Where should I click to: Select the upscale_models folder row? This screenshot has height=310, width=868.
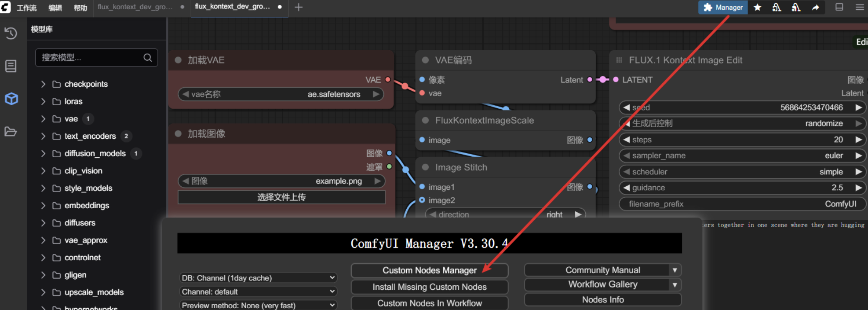click(x=97, y=292)
